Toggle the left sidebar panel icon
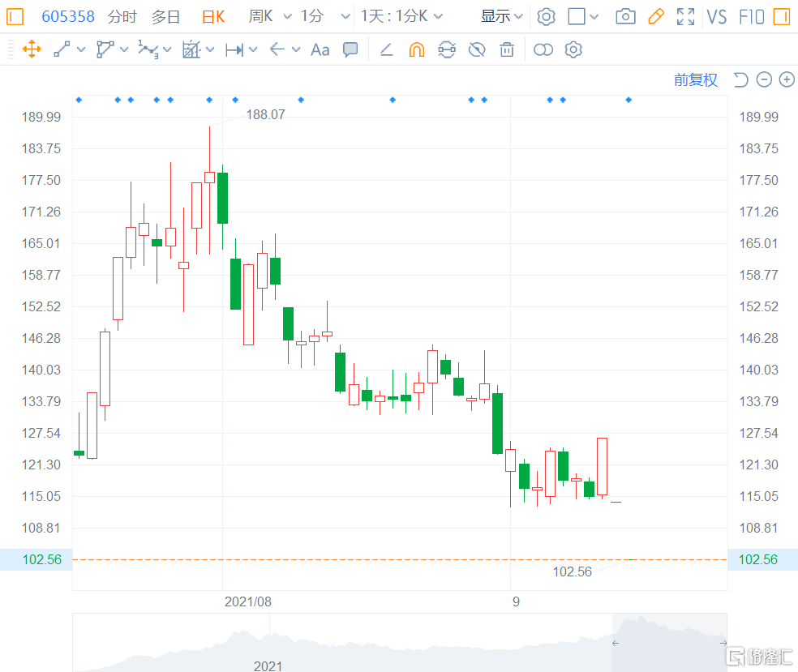 pyautogui.click(x=15, y=16)
